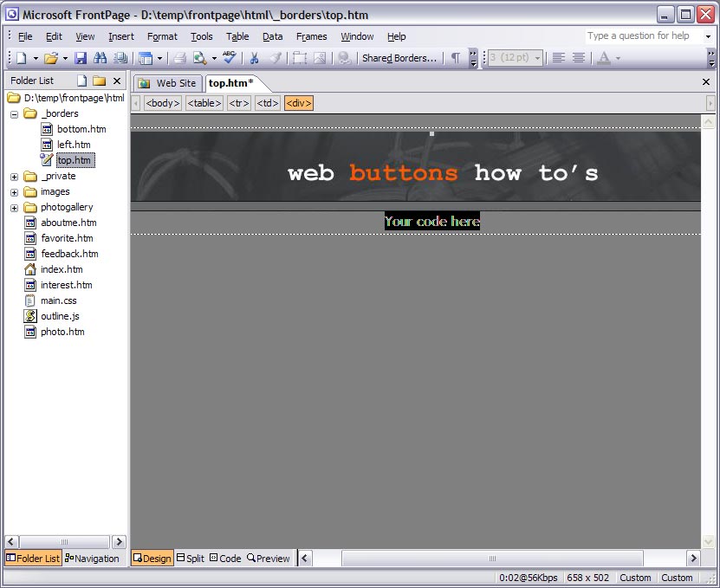Expand the _private folder

14,177
